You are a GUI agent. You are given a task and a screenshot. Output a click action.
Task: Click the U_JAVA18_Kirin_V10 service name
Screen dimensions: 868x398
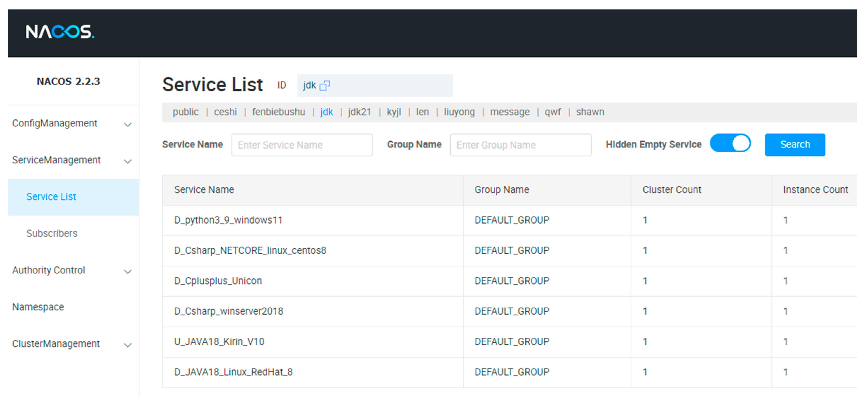tap(219, 342)
